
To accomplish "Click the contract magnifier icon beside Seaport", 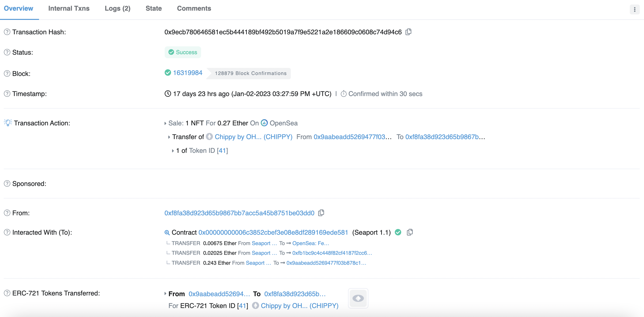I will 167,233.
